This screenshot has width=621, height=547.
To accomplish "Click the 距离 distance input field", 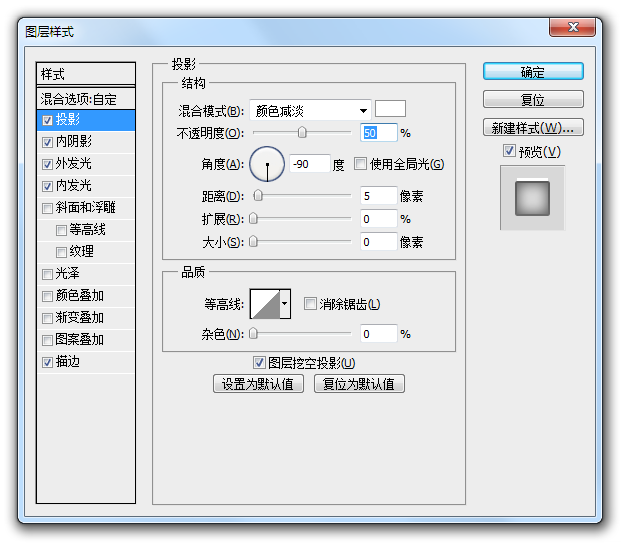I will click(378, 196).
